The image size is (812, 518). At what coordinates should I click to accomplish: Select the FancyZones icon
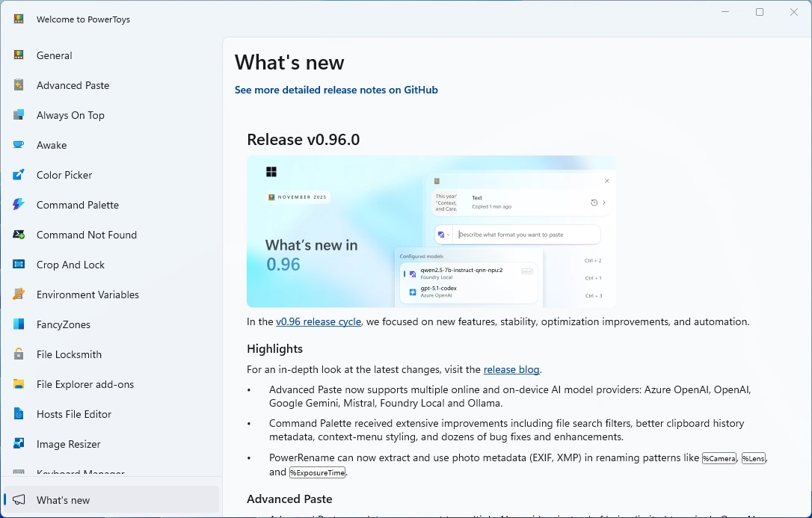coord(19,324)
